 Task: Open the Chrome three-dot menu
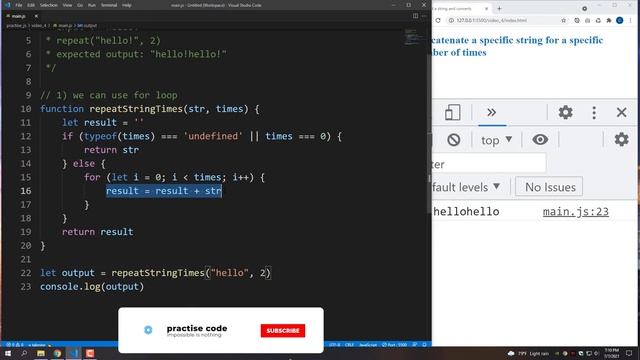(631, 20)
